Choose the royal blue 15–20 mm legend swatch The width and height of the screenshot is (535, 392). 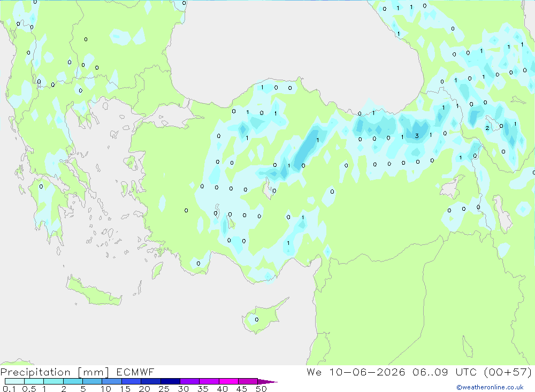(x=131, y=381)
